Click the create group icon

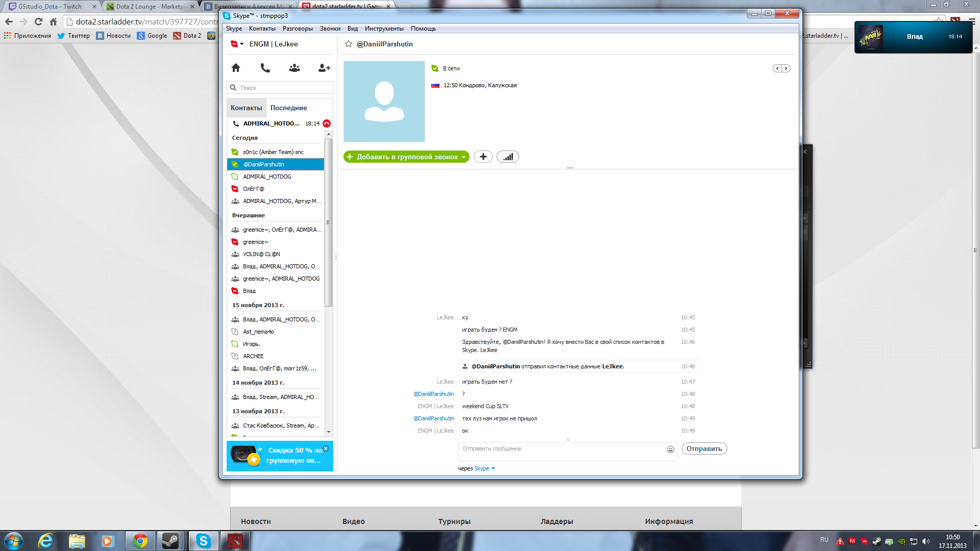coord(295,68)
